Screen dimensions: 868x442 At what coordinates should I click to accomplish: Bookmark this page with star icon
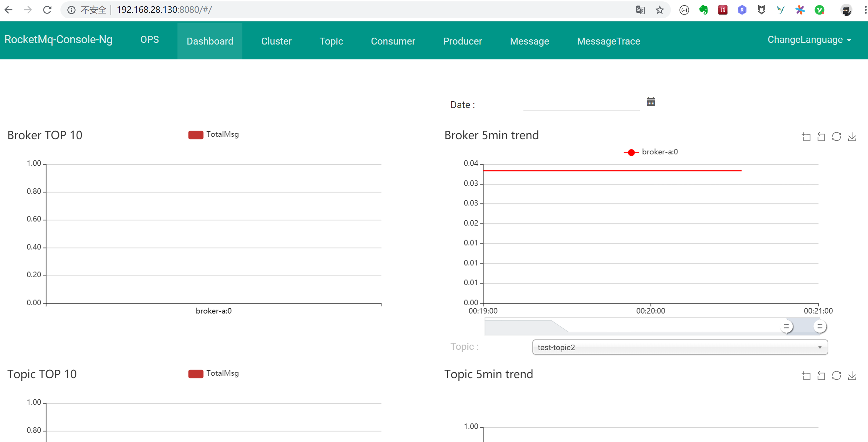pos(660,10)
